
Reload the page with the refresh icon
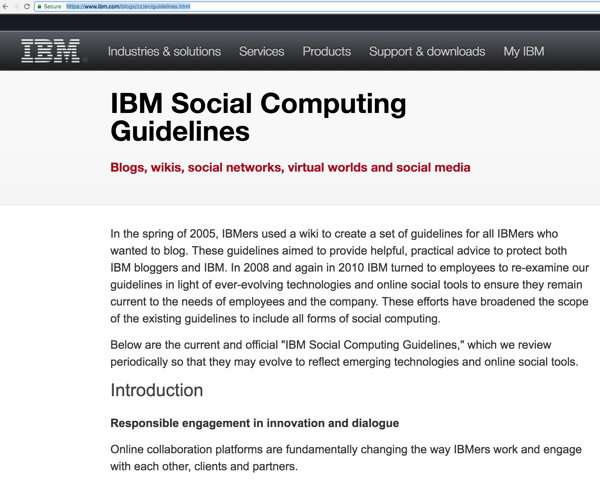[27, 7]
